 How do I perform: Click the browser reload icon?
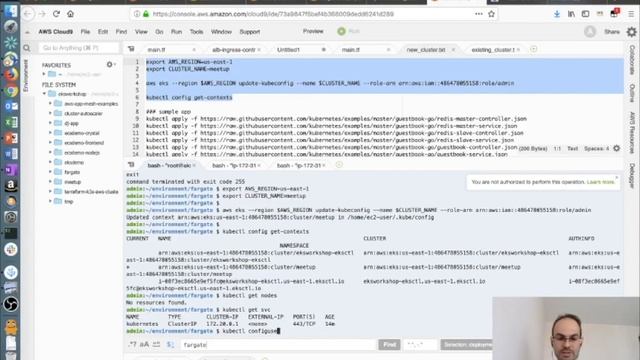tap(56, 14)
